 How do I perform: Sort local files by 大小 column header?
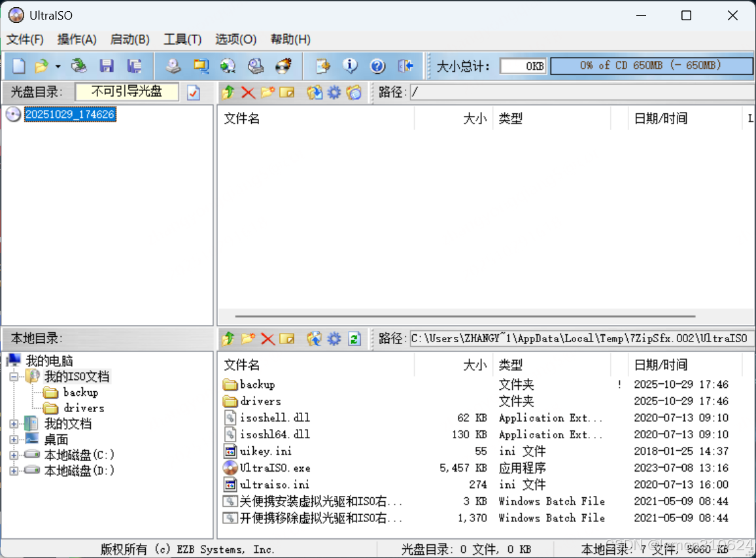(453, 365)
